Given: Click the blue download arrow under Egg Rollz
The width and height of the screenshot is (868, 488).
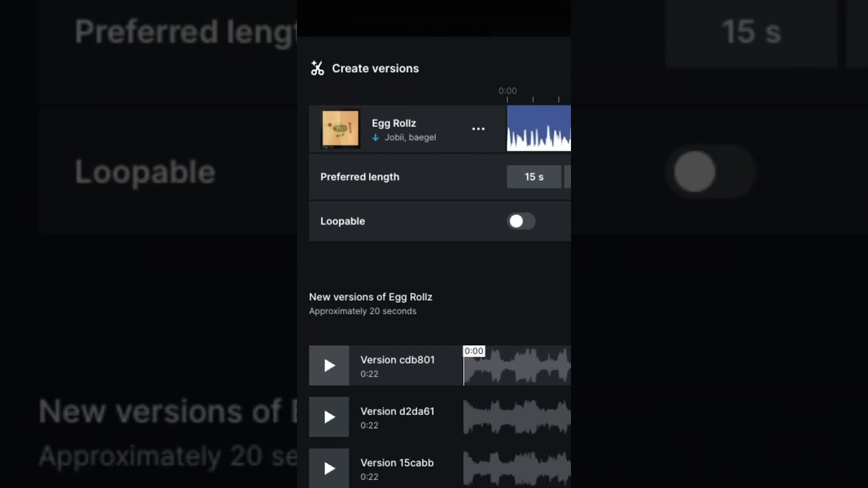Looking at the screenshot, I should [376, 138].
